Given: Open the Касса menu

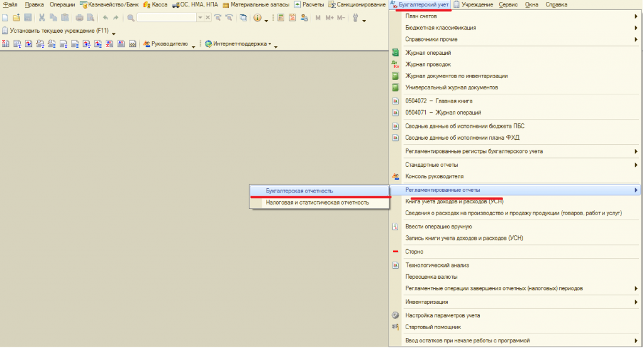Looking at the screenshot, I should click(x=155, y=4).
